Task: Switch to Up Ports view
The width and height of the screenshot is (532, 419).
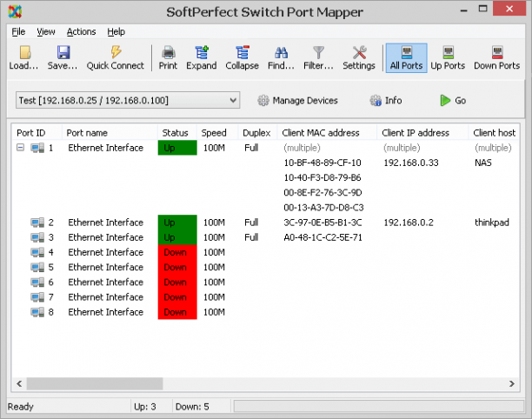Action: point(448,57)
